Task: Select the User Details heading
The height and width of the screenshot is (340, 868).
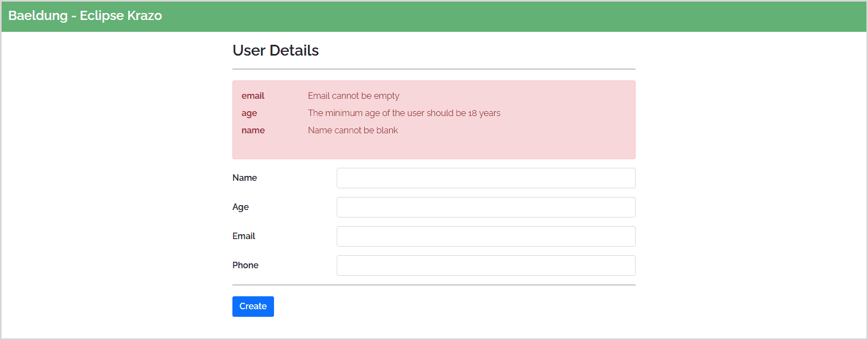Action: pos(276,50)
